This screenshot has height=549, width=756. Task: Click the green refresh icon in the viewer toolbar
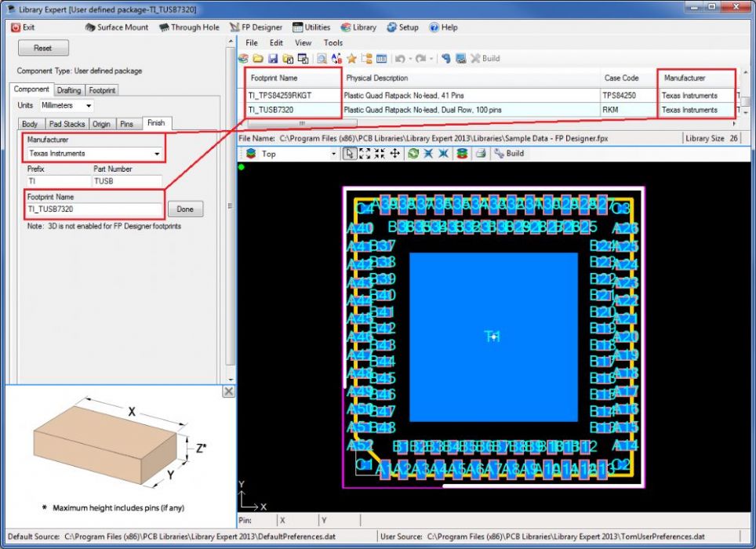point(413,154)
